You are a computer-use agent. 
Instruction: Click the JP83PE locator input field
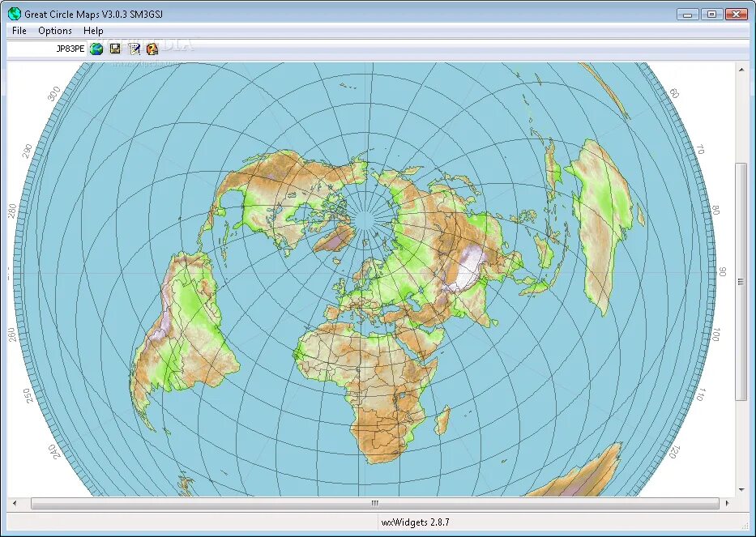pos(47,49)
